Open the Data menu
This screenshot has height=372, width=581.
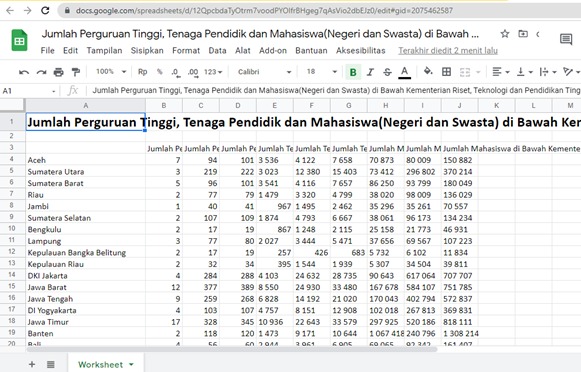tap(218, 50)
